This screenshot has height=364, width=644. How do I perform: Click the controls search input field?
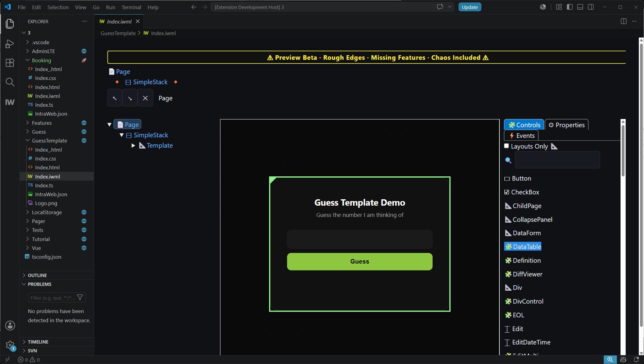tap(557, 160)
